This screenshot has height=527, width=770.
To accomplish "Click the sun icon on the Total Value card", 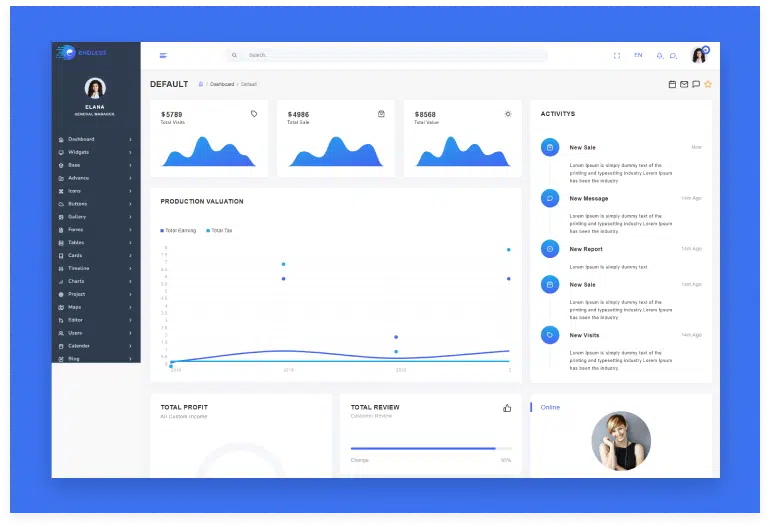I will tap(508, 114).
